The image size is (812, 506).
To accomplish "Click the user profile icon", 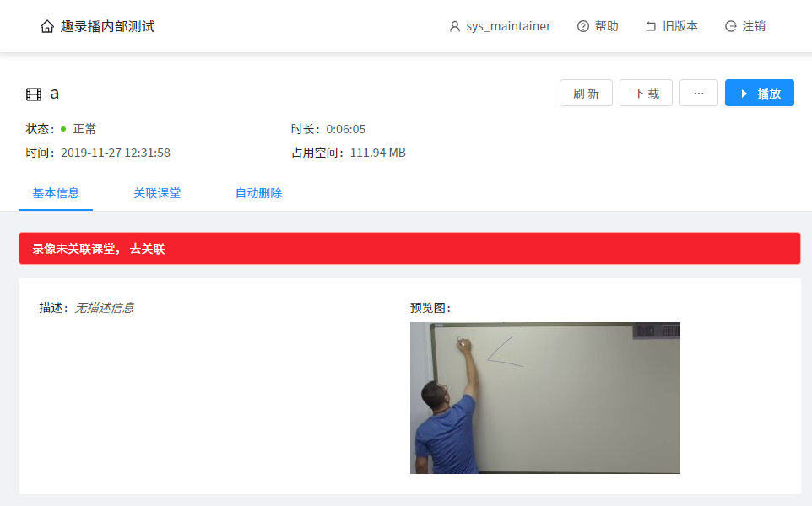I will point(455,26).
